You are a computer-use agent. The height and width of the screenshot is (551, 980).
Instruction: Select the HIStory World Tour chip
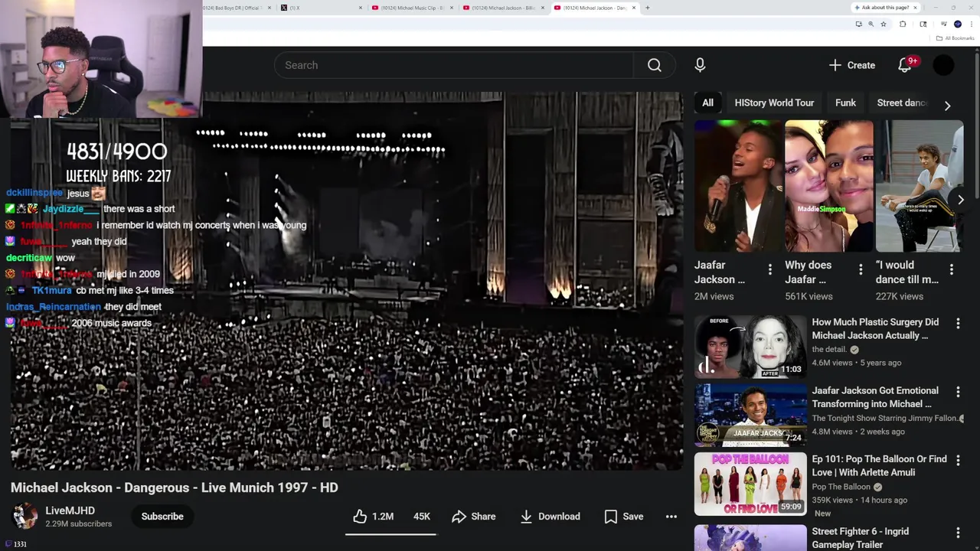tap(774, 103)
